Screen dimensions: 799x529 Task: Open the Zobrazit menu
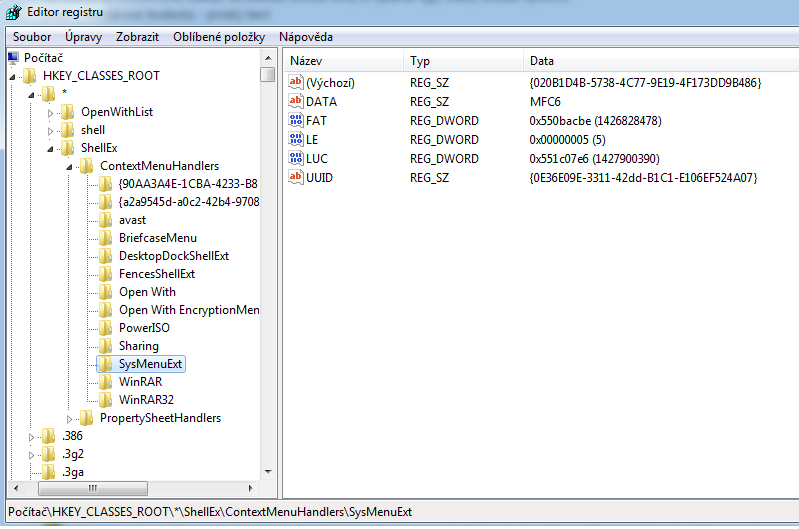click(137, 37)
